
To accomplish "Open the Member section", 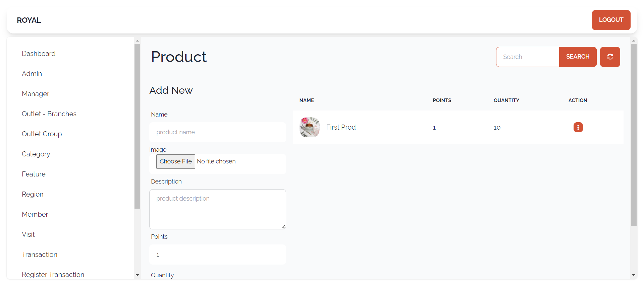I will [35, 214].
